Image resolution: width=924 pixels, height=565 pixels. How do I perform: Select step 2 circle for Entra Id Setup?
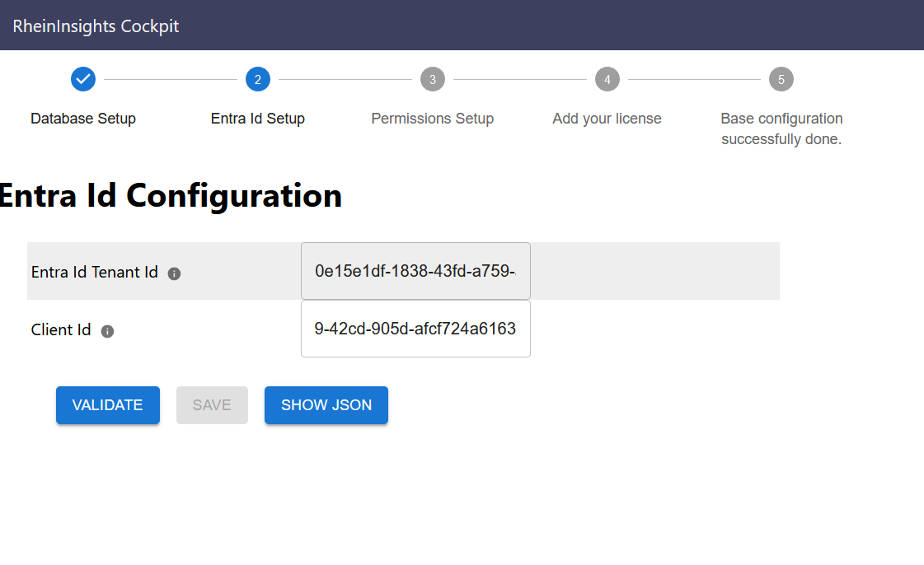(x=257, y=79)
